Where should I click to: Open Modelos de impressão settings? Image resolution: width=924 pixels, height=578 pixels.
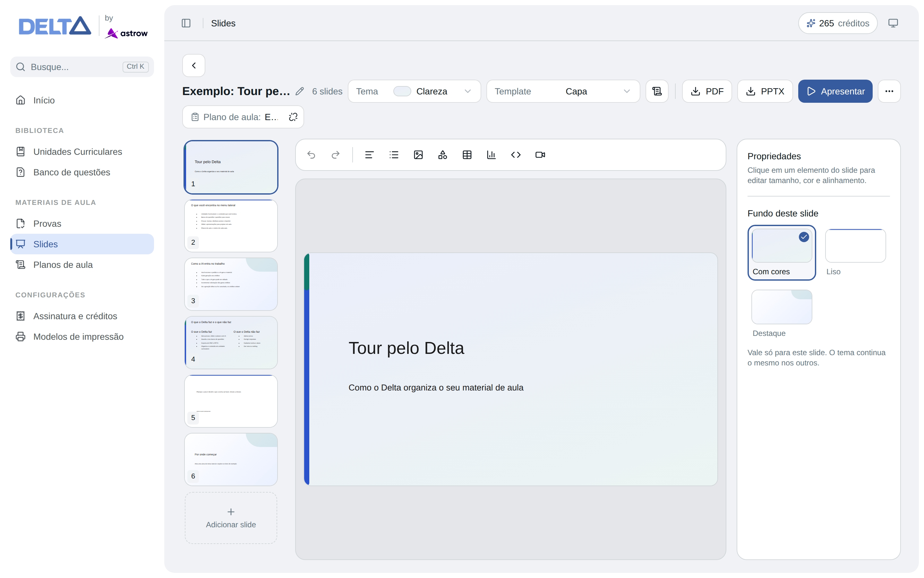pos(82,337)
